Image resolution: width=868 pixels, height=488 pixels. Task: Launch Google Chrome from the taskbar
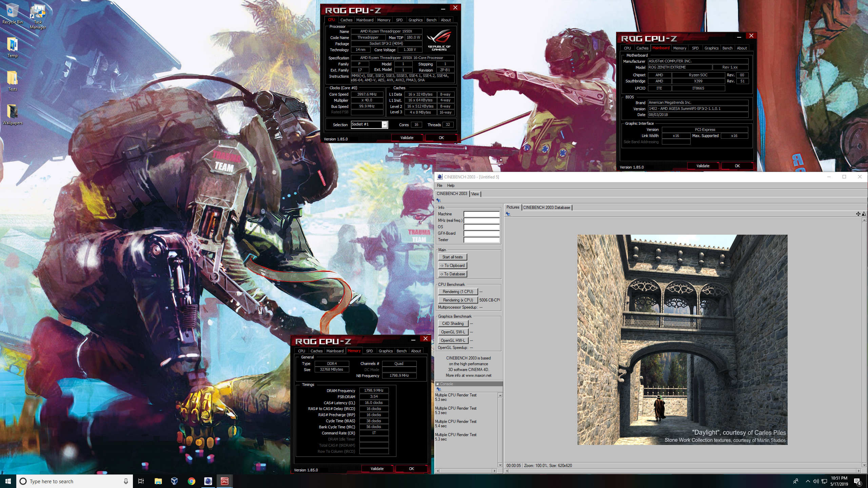click(191, 481)
